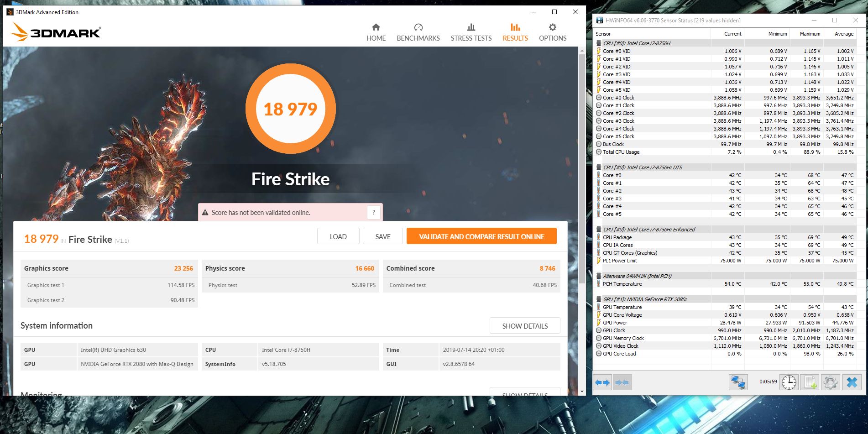Click Graphics test 1 row
The width and height of the screenshot is (868, 434).
[x=110, y=285]
